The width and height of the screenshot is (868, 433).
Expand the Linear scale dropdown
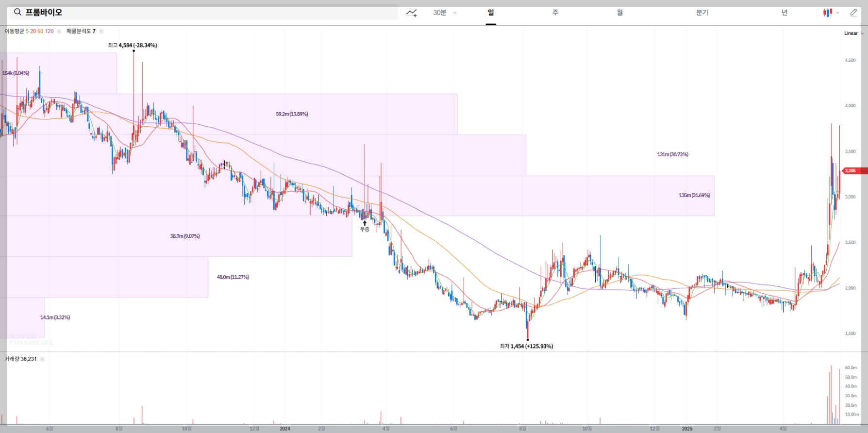tap(854, 33)
